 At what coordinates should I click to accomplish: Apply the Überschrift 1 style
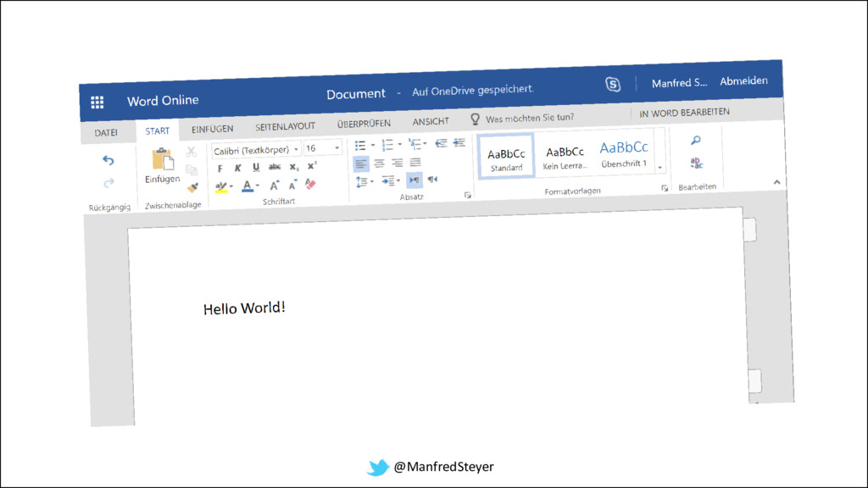pyautogui.click(x=623, y=153)
